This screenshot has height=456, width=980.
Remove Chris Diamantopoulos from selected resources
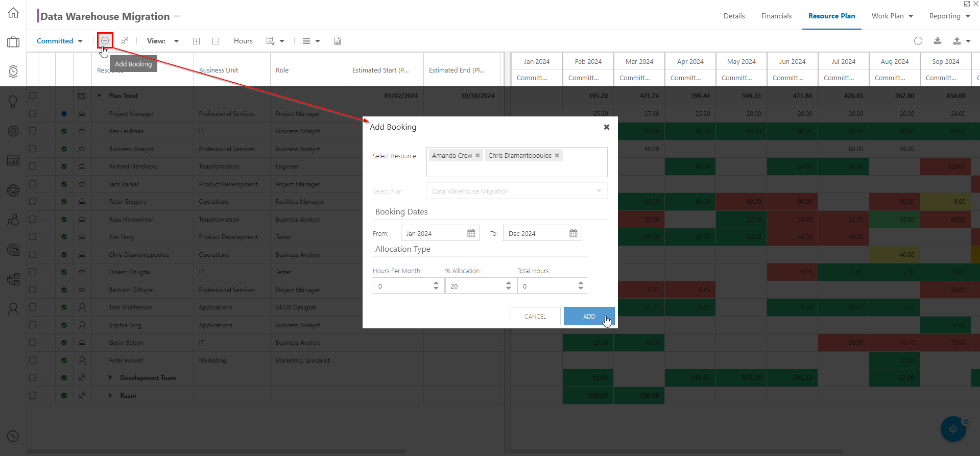(x=557, y=156)
